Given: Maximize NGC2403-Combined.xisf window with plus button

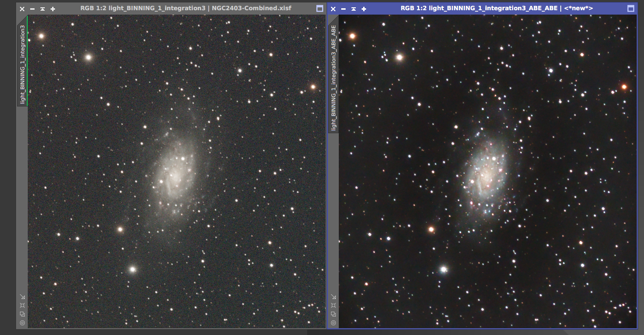Looking at the screenshot, I should 53,9.
